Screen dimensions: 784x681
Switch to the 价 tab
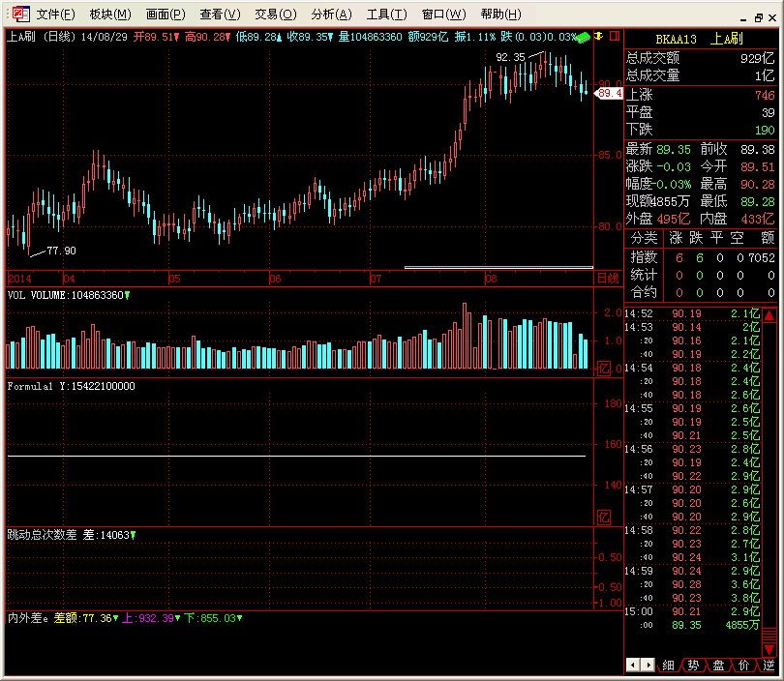[x=744, y=665]
